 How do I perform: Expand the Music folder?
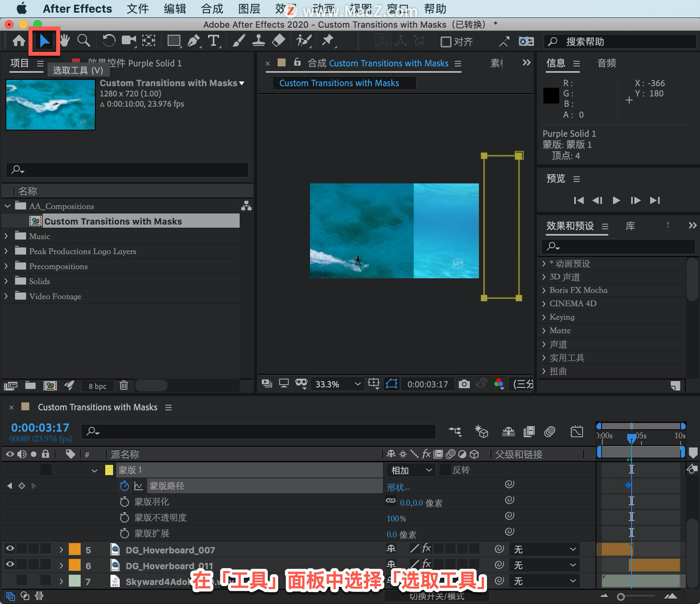tap(6, 236)
